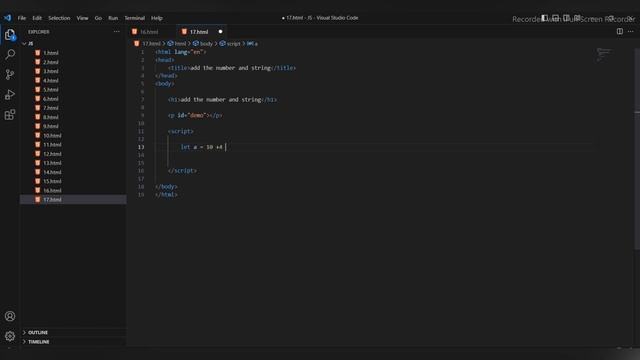The width and height of the screenshot is (640, 360).
Task: Open the Selection menu
Action: click(59, 18)
